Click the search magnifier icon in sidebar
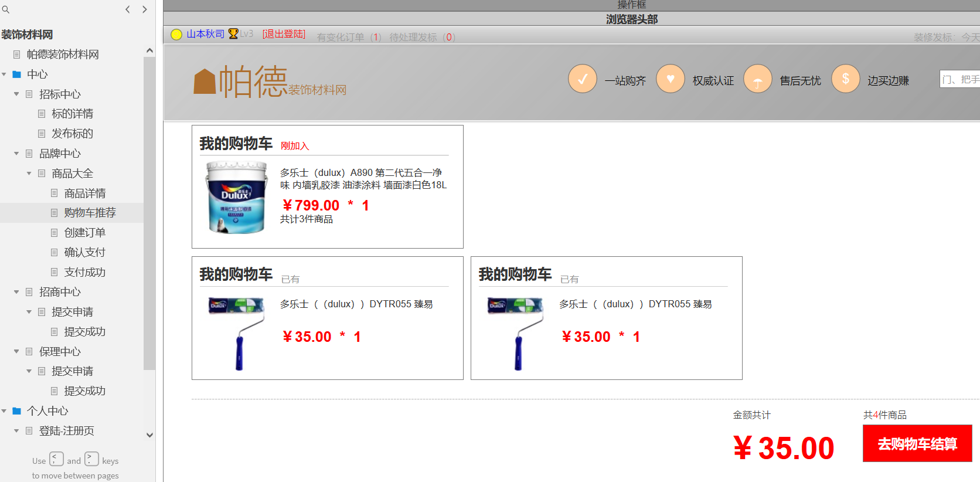 coord(6,9)
